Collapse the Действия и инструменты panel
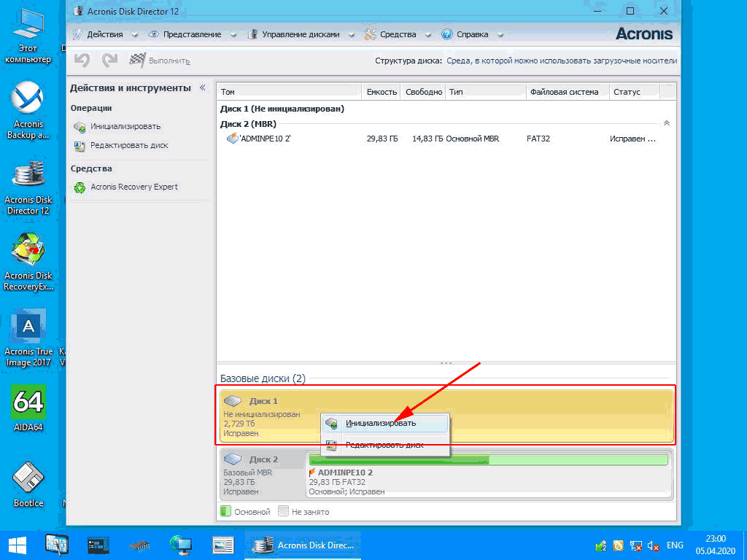Screen dimensions: 747x560 (203, 87)
